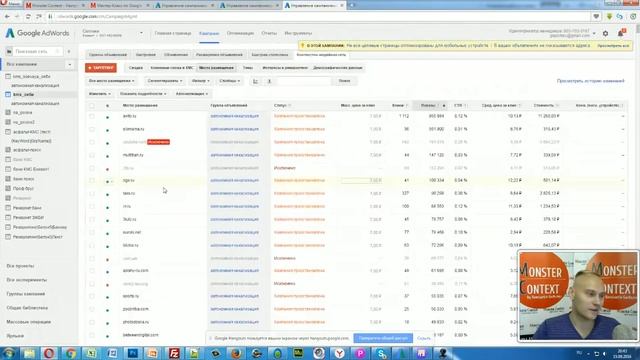Screen dimensions: 640x360
Task: Open the settings gear in AdWords header
Action: [x=605, y=33]
